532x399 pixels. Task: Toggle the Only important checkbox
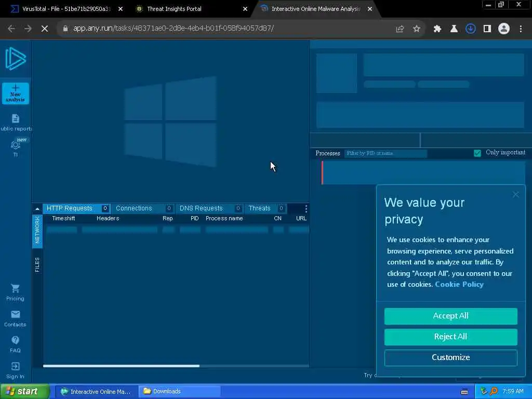point(477,153)
